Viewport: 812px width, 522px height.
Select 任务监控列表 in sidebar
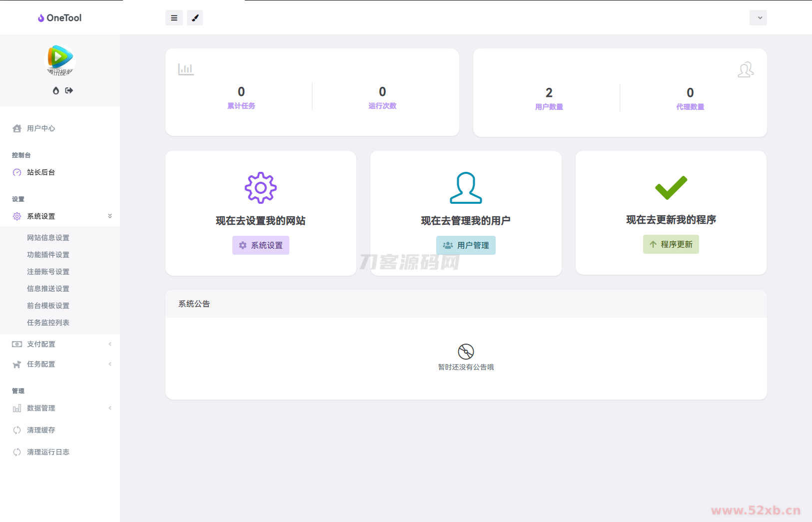pos(48,323)
